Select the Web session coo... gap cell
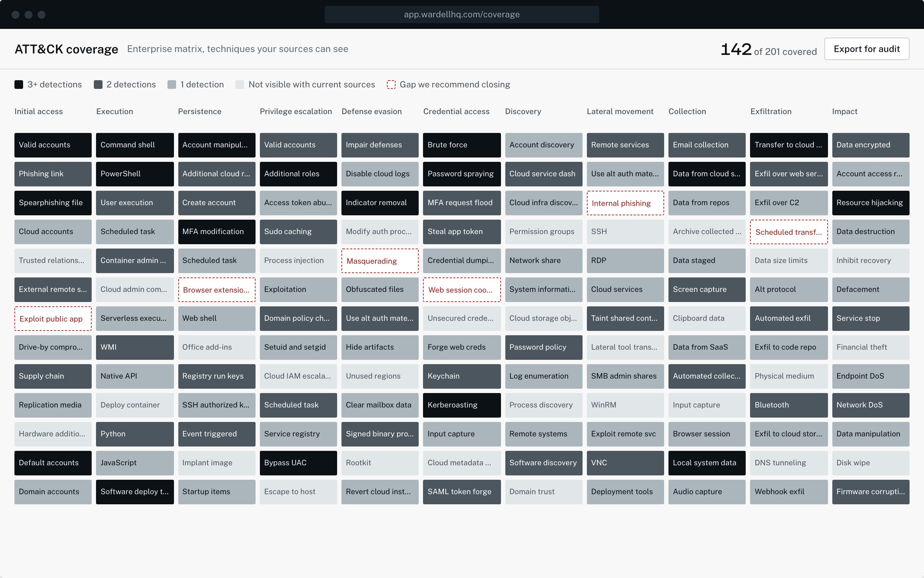This screenshot has width=924, height=578. [462, 290]
